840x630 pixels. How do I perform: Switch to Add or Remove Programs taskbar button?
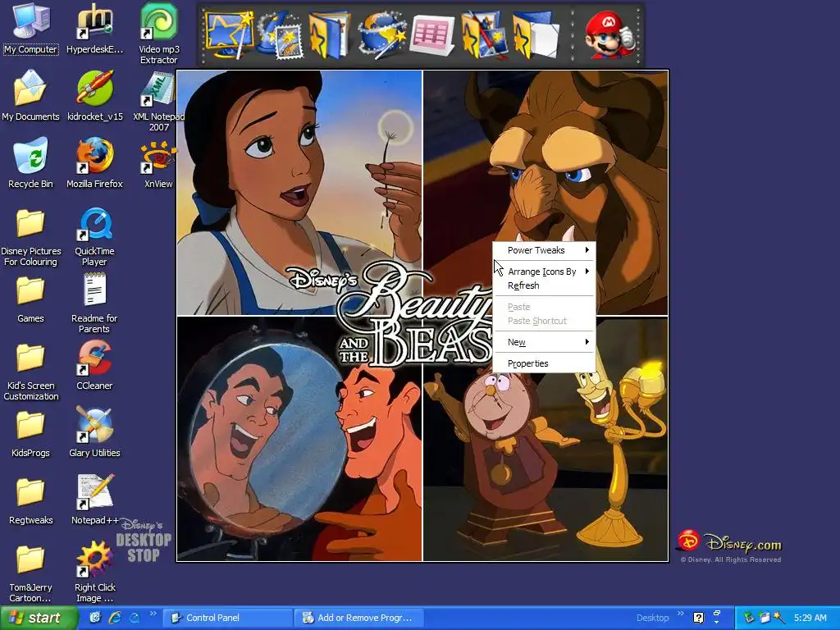click(x=359, y=619)
